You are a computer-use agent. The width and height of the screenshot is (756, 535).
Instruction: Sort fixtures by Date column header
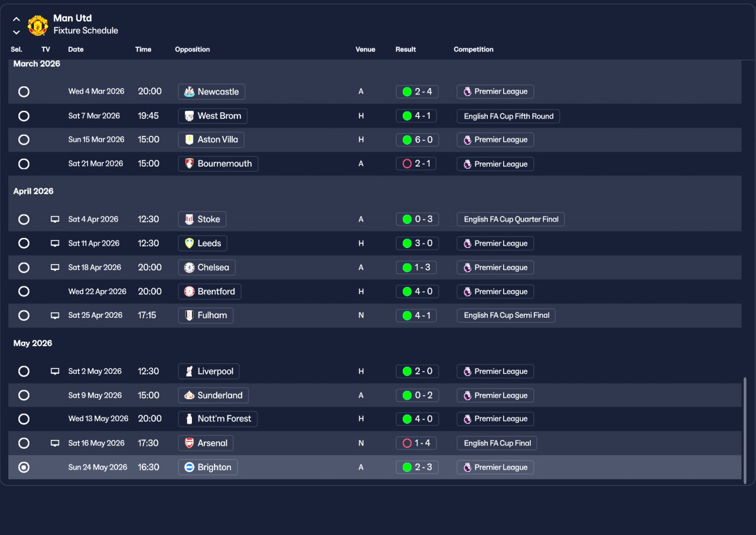point(76,50)
